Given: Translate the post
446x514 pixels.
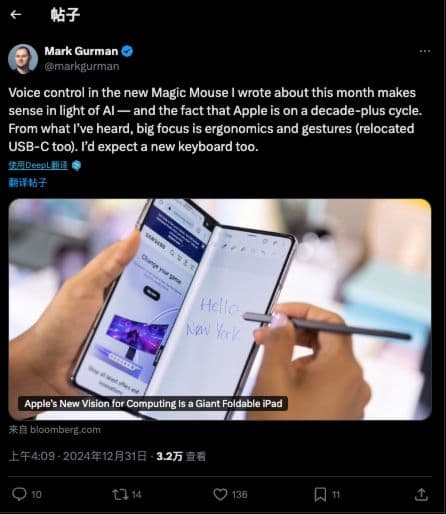Looking at the screenshot, I should coord(28,182).
